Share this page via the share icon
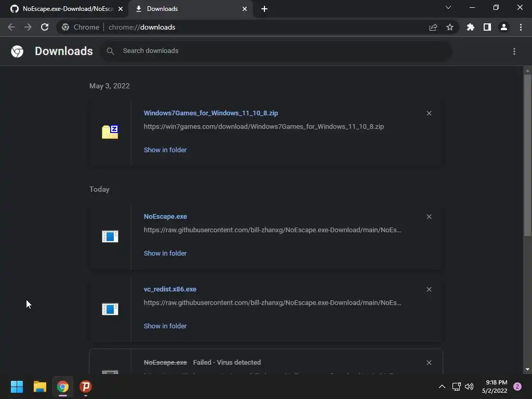Viewport: 532px width, 399px height. pyautogui.click(x=433, y=27)
